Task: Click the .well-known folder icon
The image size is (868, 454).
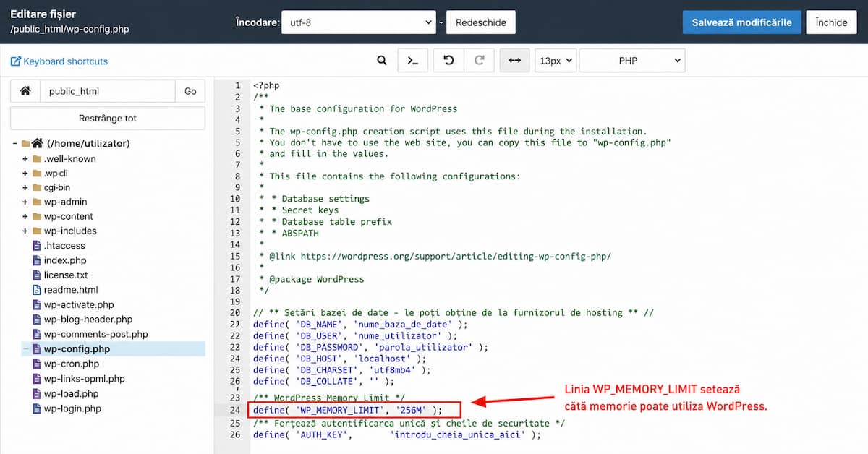Action: point(36,159)
